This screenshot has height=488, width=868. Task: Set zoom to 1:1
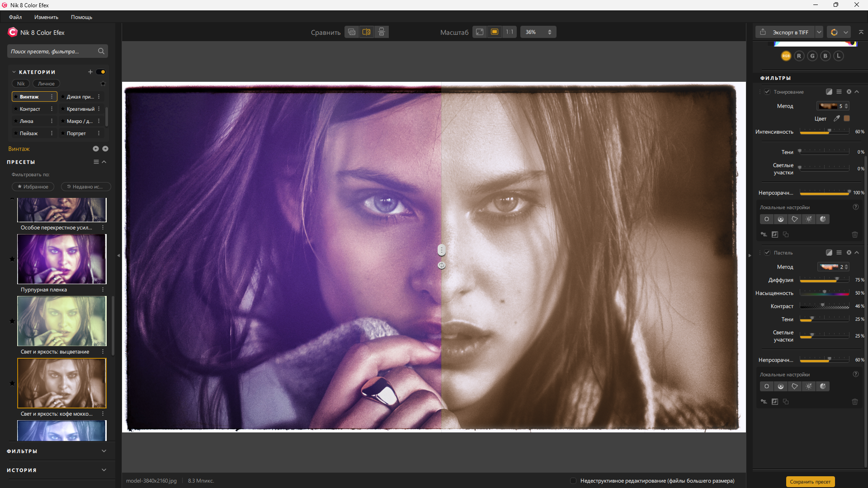point(509,32)
